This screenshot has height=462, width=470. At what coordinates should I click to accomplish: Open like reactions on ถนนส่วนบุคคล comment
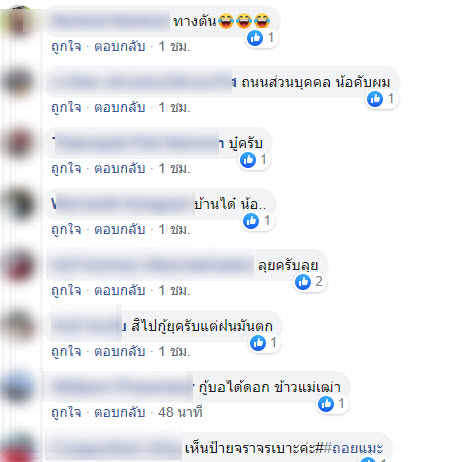[381, 99]
